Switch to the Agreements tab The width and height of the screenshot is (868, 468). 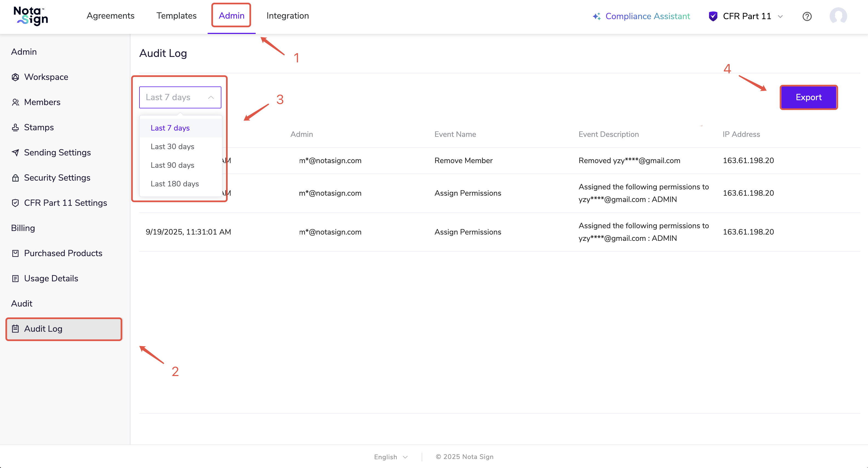(x=110, y=16)
